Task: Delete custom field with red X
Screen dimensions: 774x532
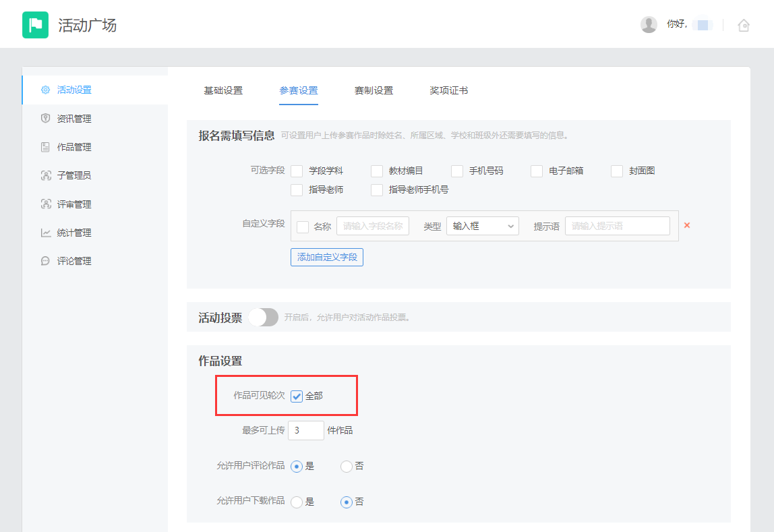Action: (687, 225)
